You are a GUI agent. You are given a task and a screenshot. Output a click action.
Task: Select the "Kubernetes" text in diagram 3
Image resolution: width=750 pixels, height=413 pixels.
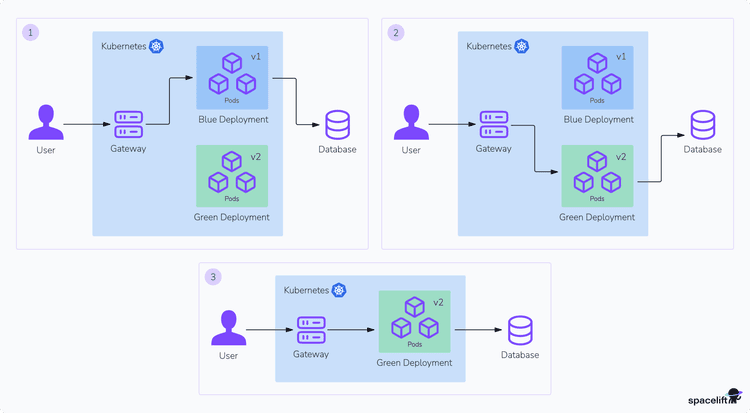pos(306,290)
